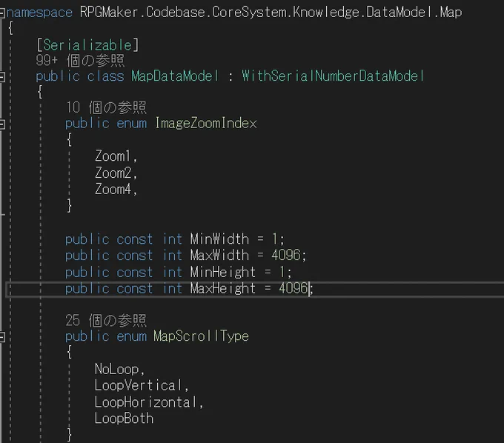Click the ImageZoomIndex enum name
Screen dimensions: 504x443
click(206, 124)
